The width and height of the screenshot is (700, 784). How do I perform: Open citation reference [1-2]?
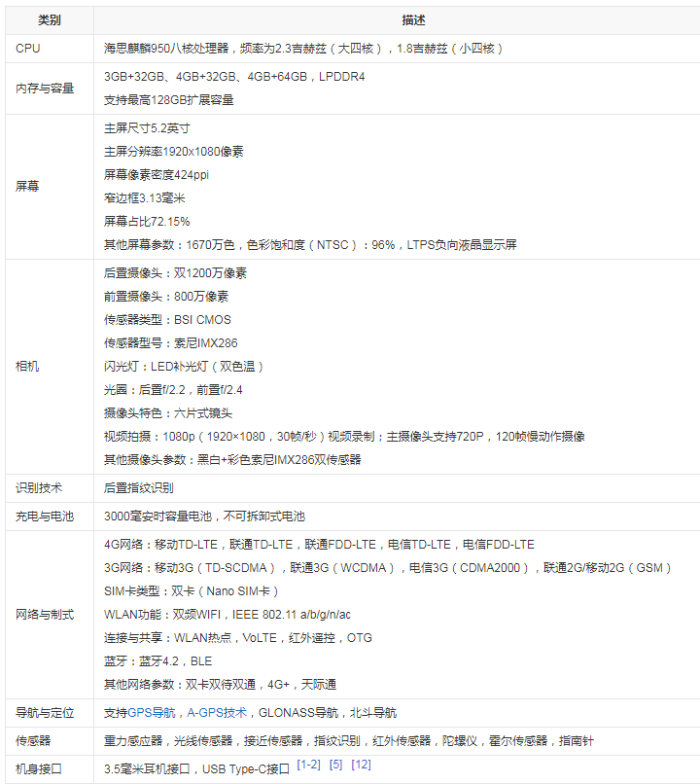308,765
